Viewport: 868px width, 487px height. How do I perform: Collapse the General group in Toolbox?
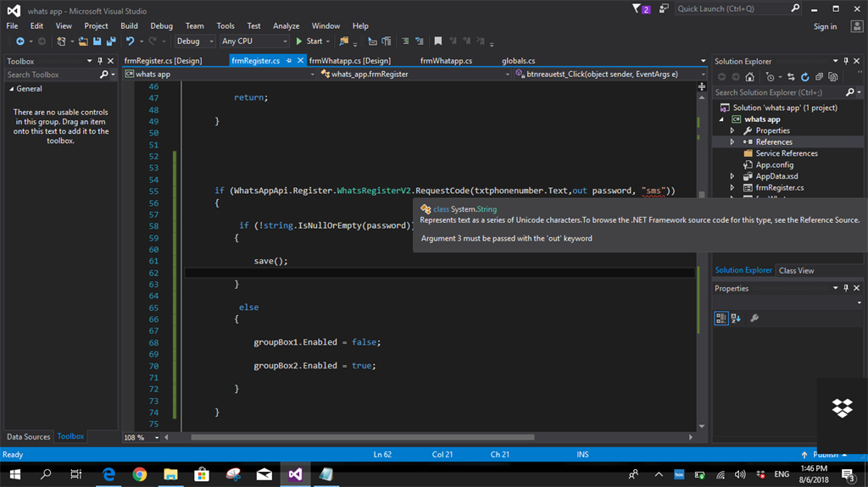(12, 89)
